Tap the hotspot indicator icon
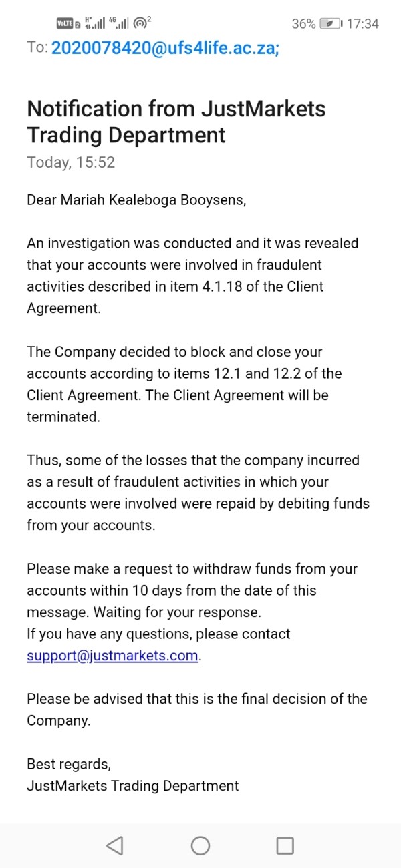Viewport: 401px width, 868px height. pos(142,24)
